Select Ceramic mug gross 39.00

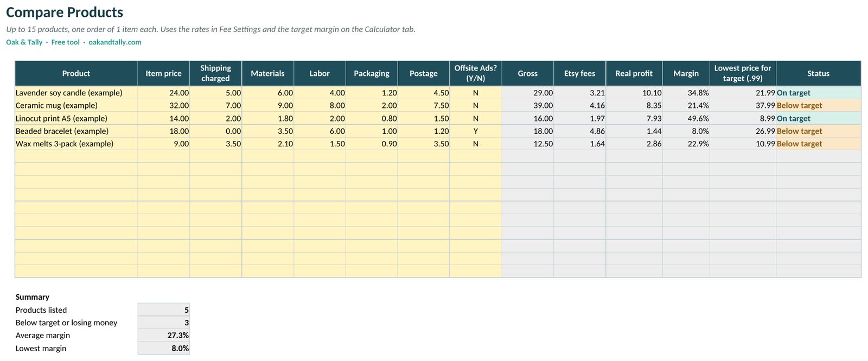528,105
